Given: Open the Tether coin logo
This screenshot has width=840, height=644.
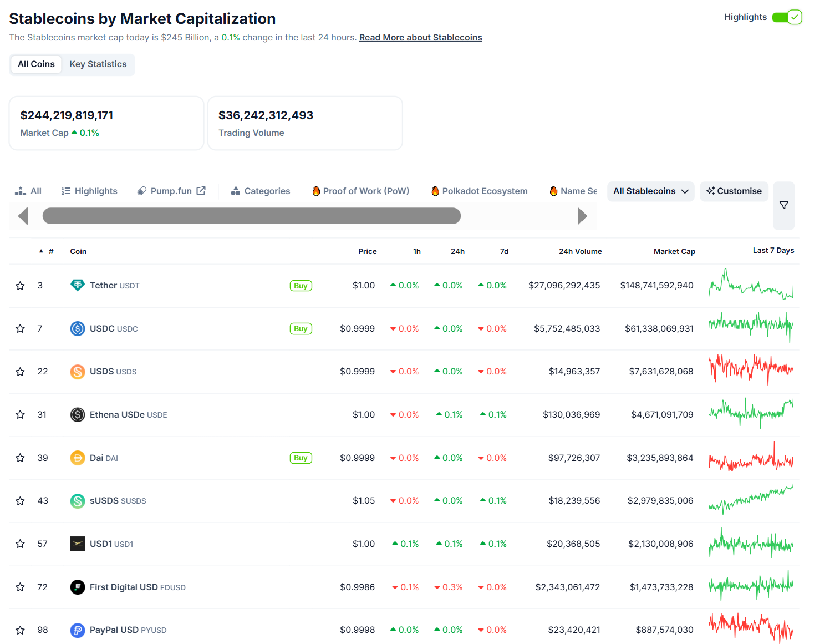Looking at the screenshot, I should coord(78,285).
